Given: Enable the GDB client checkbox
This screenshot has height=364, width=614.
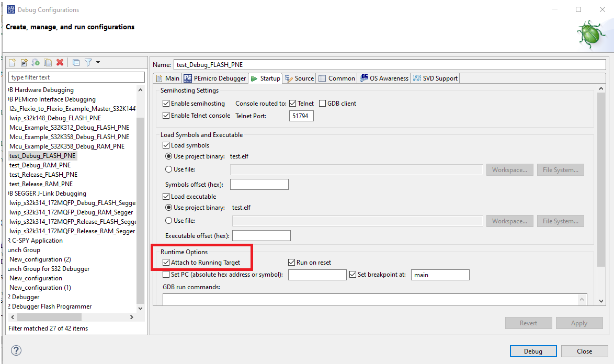Looking at the screenshot, I should pos(322,104).
